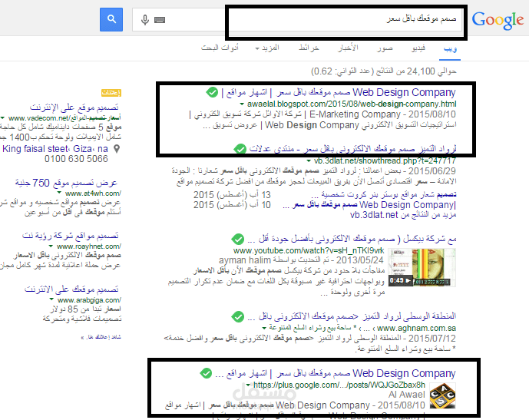The image size is (529, 420).
Task: Click the www.youtube.com/watch URL text
Action: [309, 250]
